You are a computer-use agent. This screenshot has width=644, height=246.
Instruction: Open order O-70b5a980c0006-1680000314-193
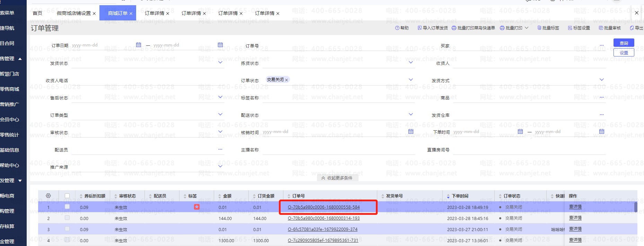(x=324, y=218)
